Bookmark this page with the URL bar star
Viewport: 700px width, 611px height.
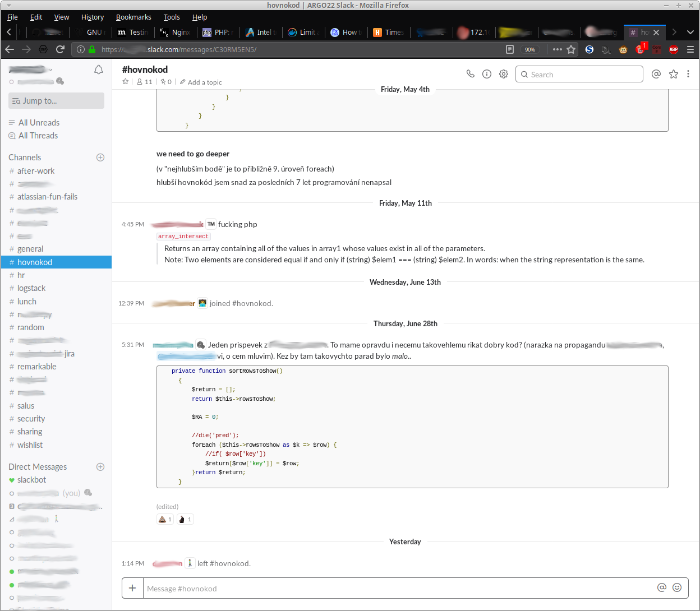[x=571, y=49]
